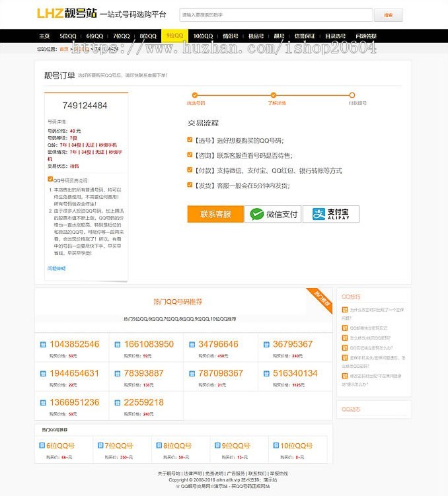This screenshot has width=448, height=496.
Task: Click the number search input field
Action: coord(276,15)
